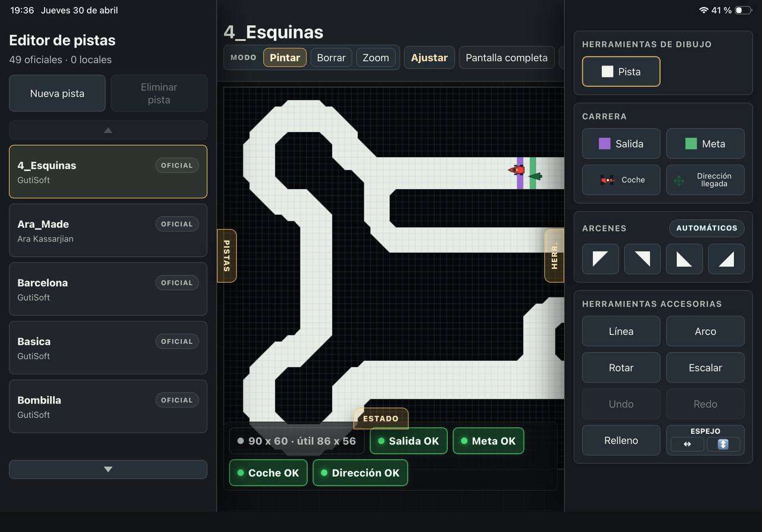This screenshot has width=762, height=532.
Task: Click the 19:36 clock in status bar
Action: [x=22, y=10]
